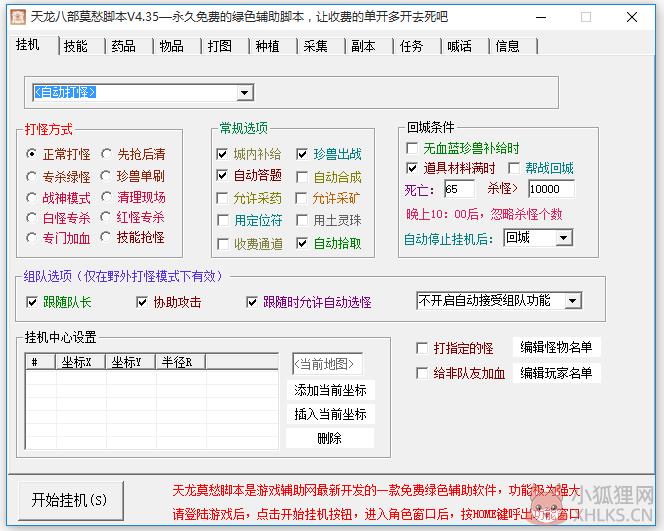Check 无血蓝珍兽补给时 option
Image resolution: width=664 pixels, height=531 pixels.
tap(412, 148)
